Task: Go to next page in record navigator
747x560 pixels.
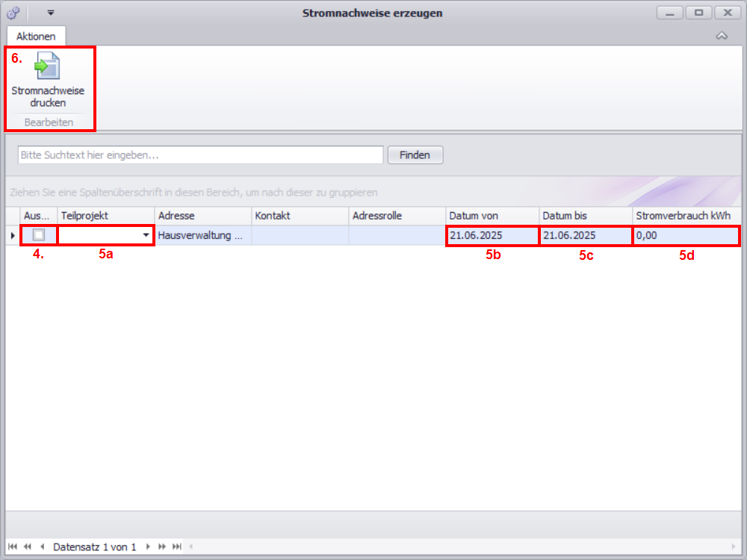Action: point(162,547)
